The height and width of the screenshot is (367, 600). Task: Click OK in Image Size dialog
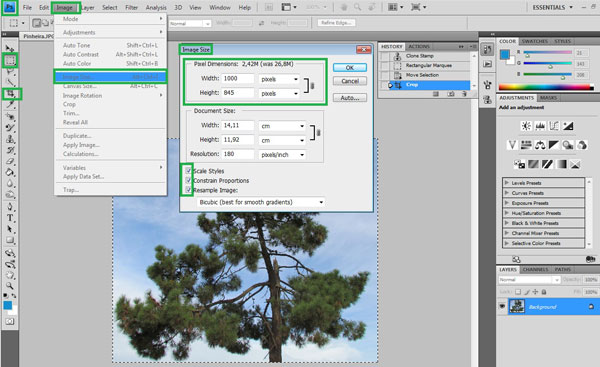(350, 67)
